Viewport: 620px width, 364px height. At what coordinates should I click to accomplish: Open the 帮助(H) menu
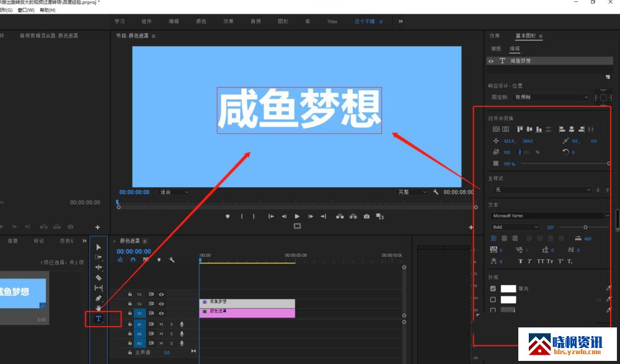tap(48, 10)
